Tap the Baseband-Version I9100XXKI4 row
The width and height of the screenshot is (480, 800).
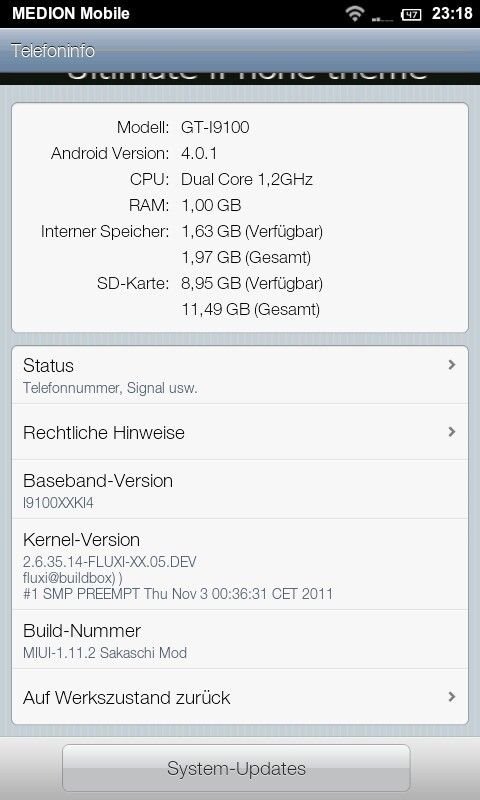pos(240,489)
